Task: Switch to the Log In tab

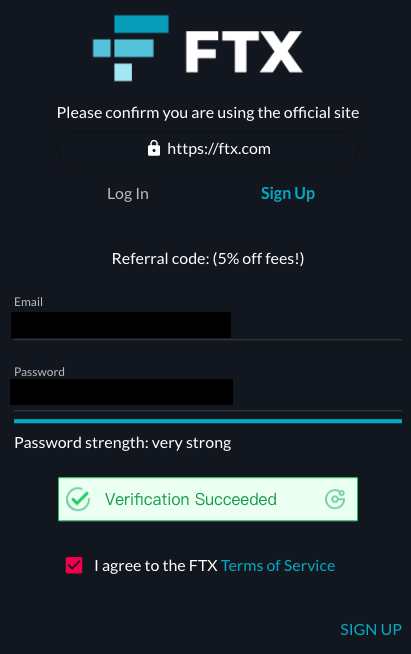Action: (x=128, y=194)
